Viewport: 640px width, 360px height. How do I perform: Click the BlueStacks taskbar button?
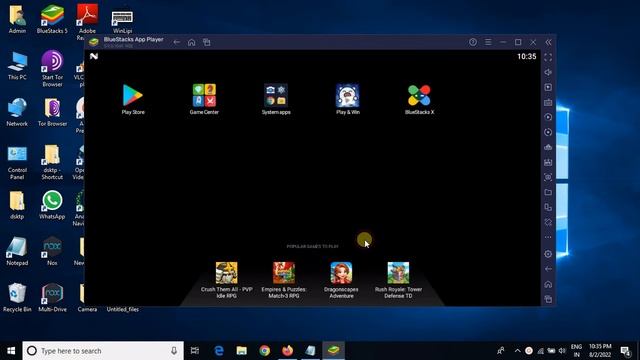pos(333,351)
